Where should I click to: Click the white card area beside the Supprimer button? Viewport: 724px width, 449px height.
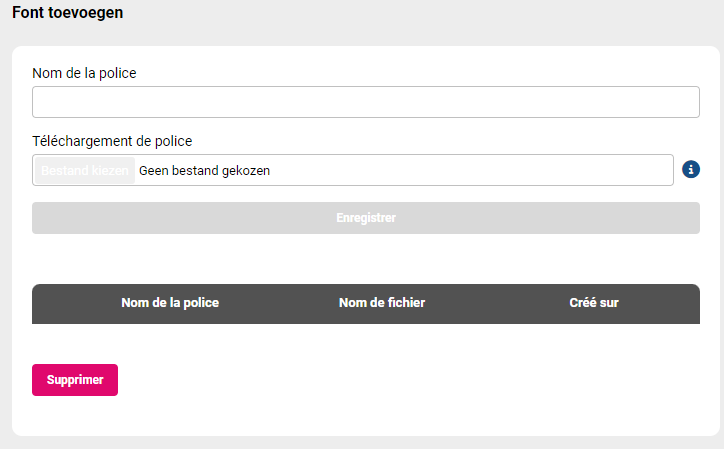tap(406, 380)
